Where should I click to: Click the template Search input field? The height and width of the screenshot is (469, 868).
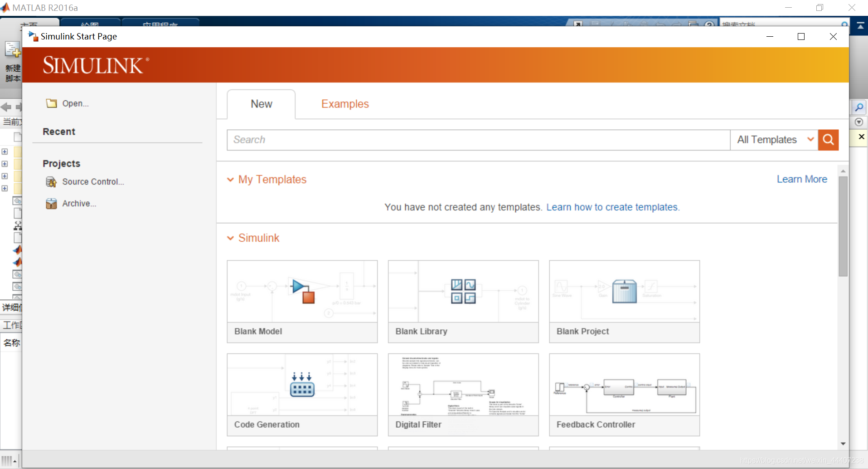(479, 140)
